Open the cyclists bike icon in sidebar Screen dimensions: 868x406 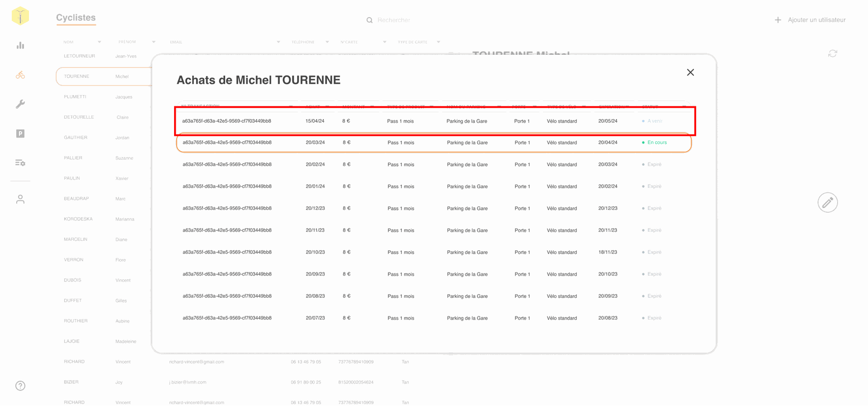(20, 75)
